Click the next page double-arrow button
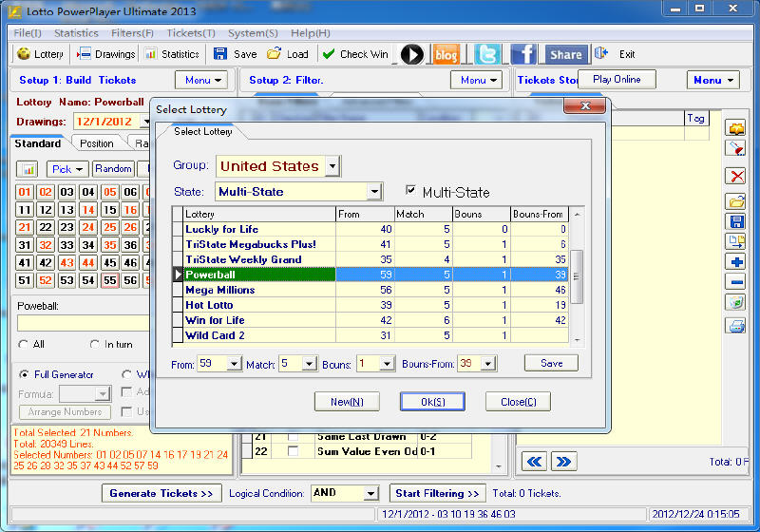The height and width of the screenshot is (532, 760). click(563, 462)
